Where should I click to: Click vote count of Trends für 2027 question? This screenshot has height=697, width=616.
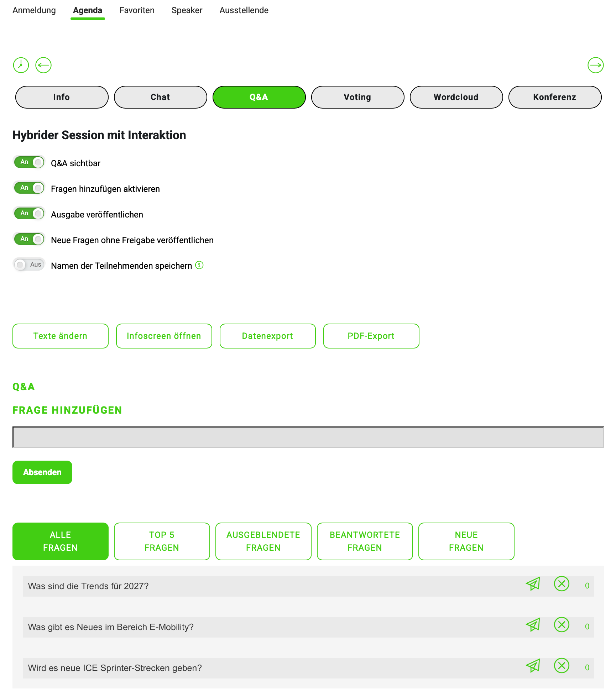pyautogui.click(x=587, y=586)
